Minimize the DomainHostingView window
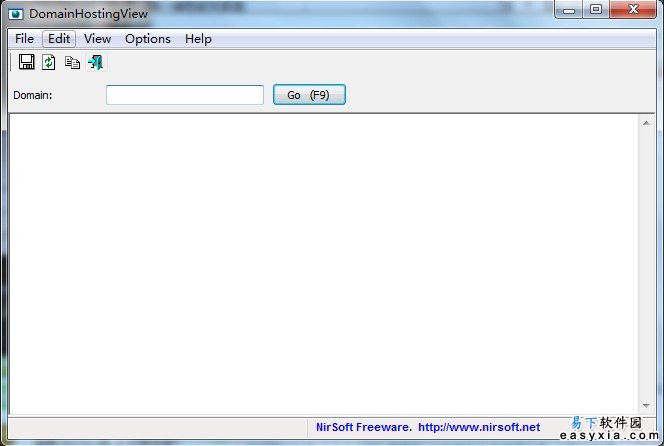 (569, 10)
